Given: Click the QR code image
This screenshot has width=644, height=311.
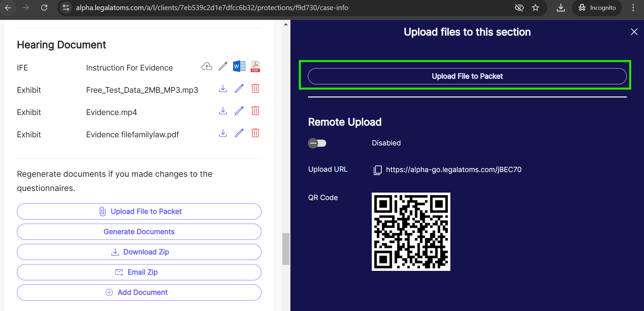Looking at the screenshot, I should pyautogui.click(x=411, y=232).
